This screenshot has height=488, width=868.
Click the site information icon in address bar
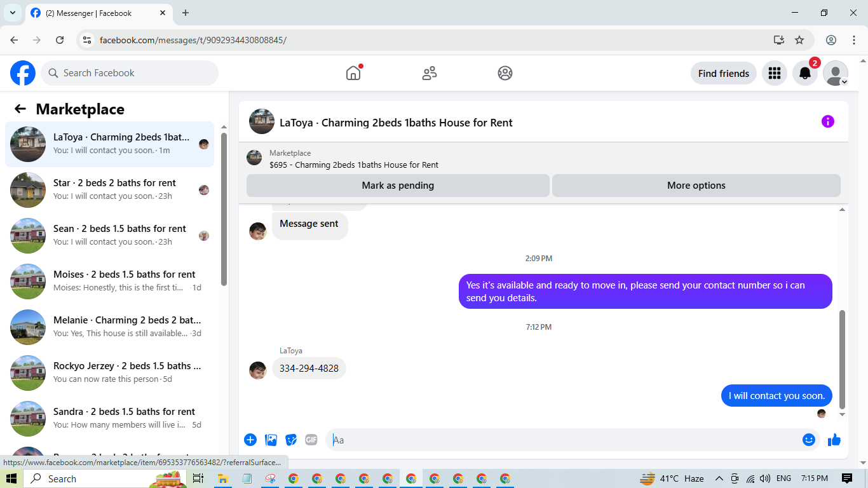point(88,40)
